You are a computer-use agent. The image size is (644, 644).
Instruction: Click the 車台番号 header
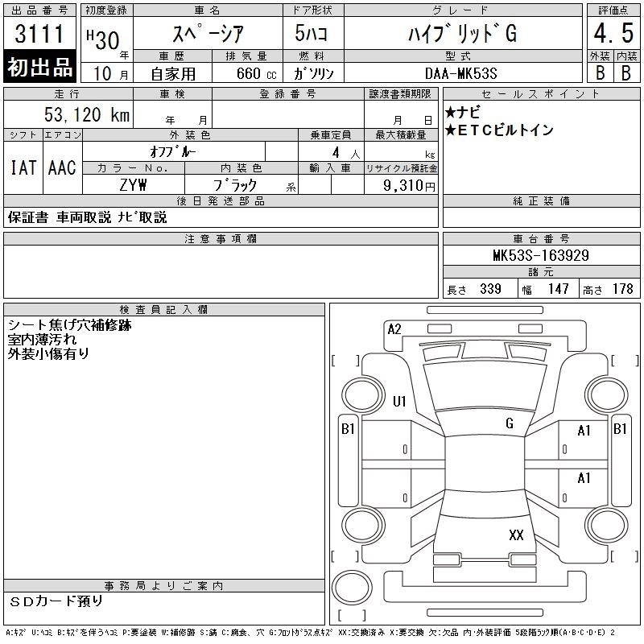(x=541, y=238)
